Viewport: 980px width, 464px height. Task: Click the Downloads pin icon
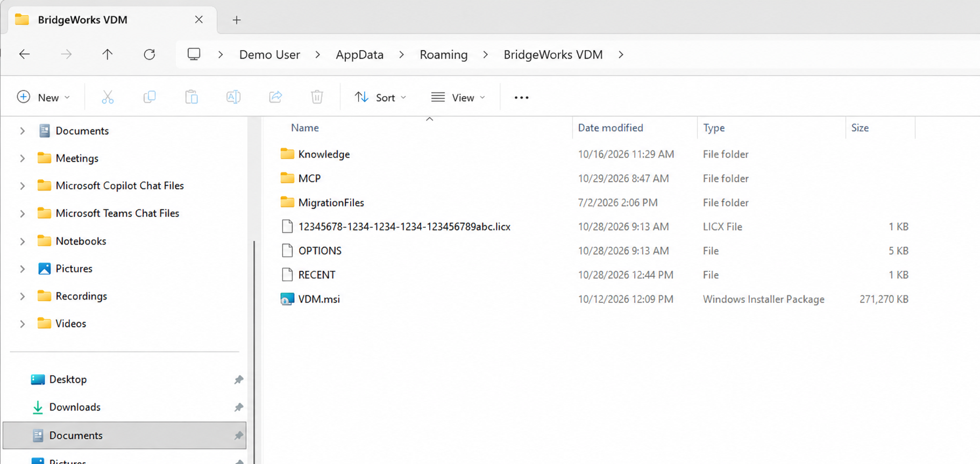(x=239, y=407)
